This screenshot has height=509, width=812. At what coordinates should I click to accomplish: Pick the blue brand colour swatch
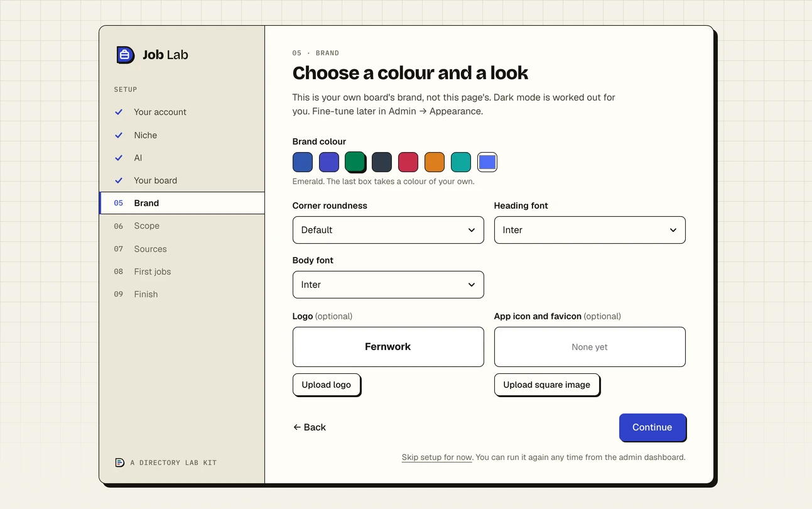(303, 162)
